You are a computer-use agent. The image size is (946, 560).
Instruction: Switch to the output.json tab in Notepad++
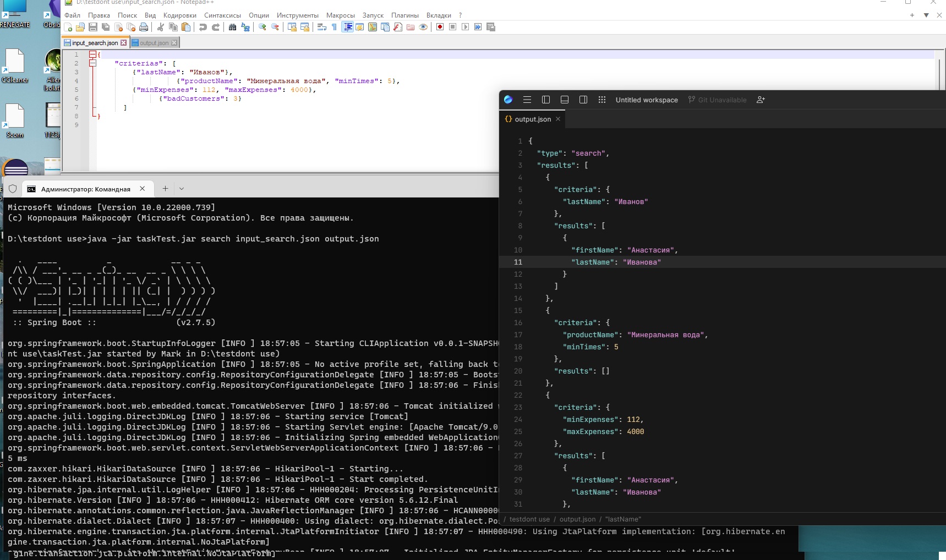153,42
